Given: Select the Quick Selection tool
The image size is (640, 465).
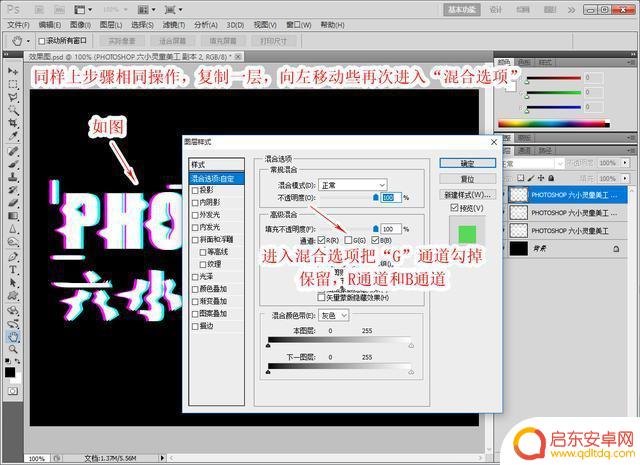Looking at the screenshot, I should 13,110.
